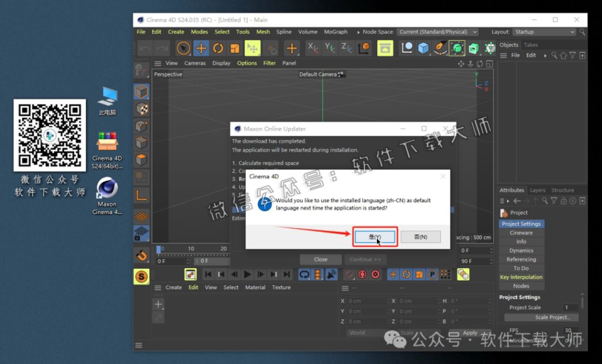Viewport: 602px width, 364px height.
Task: Toggle keyframe recording for position
Action: (393, 275)
